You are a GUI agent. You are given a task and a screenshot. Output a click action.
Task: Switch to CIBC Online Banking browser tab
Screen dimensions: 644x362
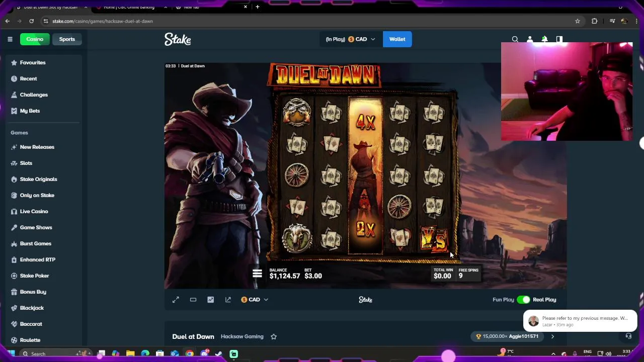(129, 7)
